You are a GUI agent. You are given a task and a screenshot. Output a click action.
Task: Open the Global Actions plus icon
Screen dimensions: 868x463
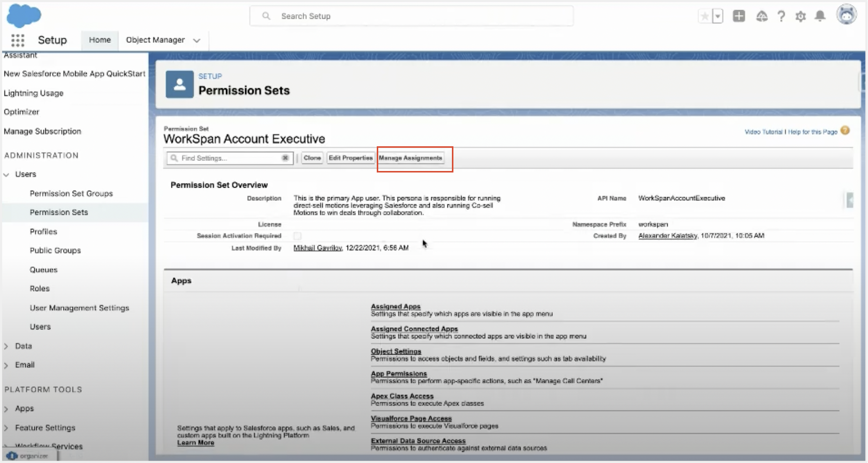tap(739, 16)
